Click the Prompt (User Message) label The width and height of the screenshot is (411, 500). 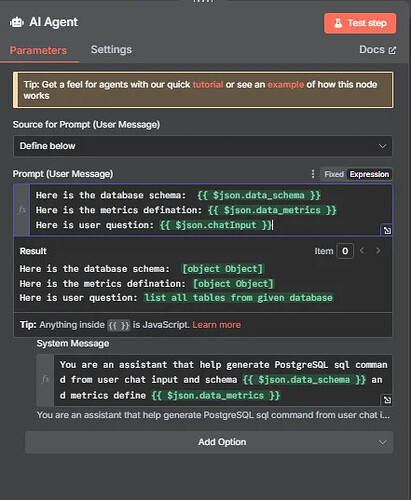(x=63, y=174)
